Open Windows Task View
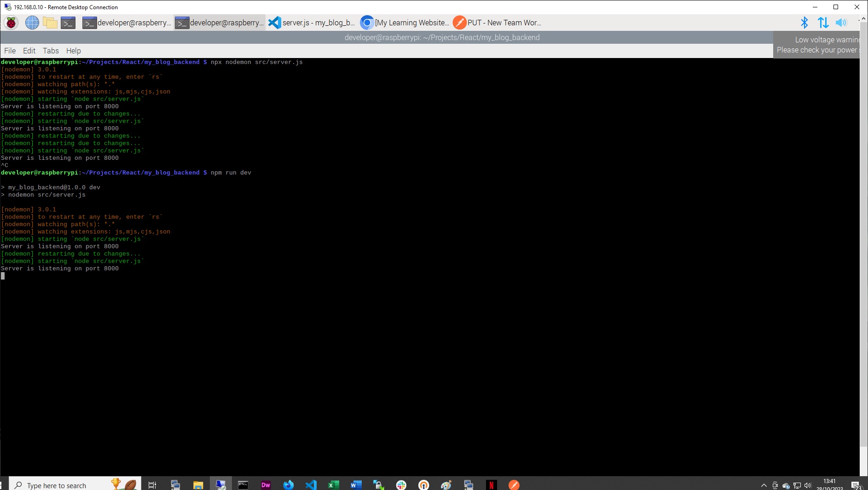 tap(152, 485)
